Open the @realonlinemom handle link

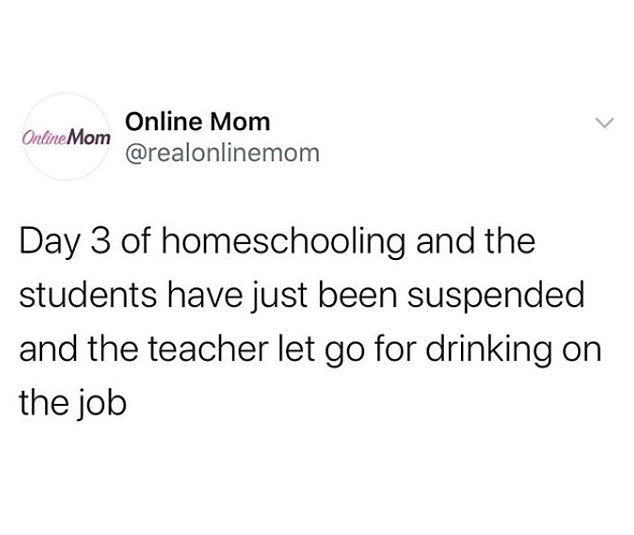coord(222,153)
